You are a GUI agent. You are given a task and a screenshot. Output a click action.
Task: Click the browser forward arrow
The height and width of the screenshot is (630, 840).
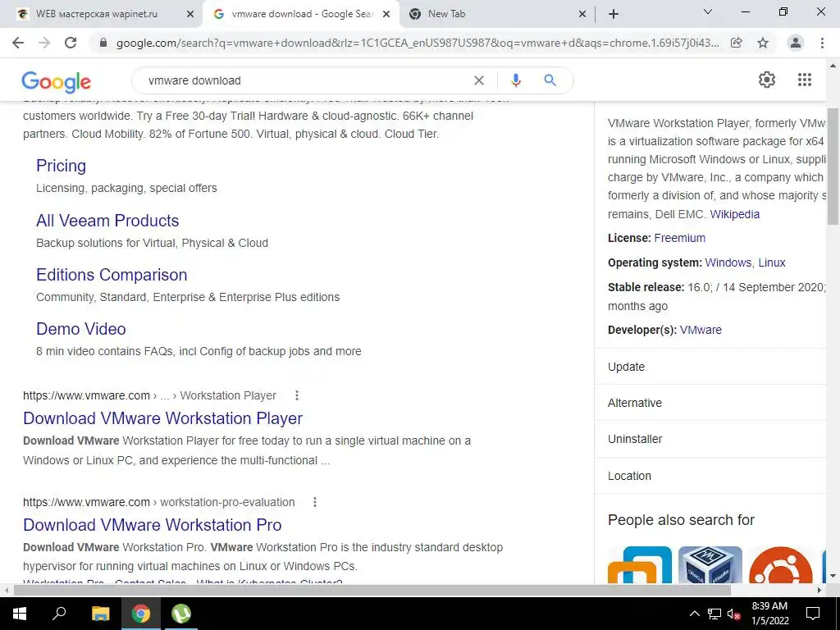pos(44,43)
